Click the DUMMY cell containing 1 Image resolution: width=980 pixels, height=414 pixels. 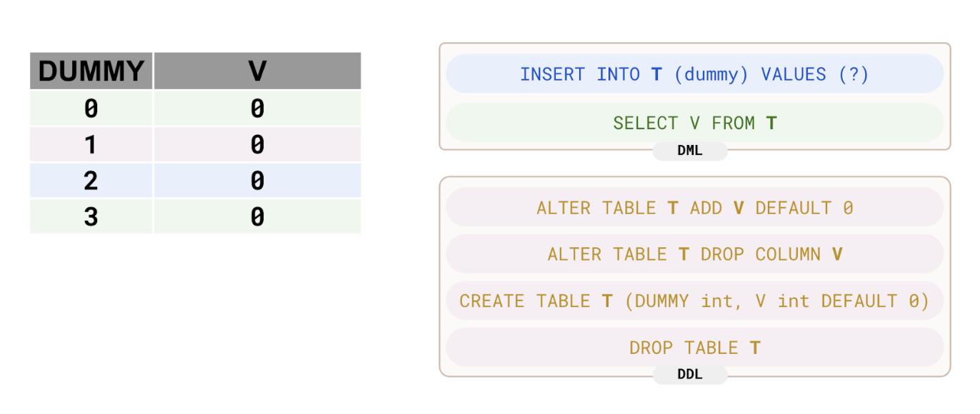pos(91,145)
